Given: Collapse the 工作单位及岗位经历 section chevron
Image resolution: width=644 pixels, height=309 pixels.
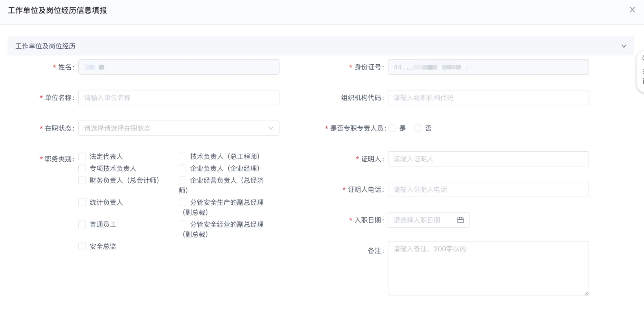Looking at the screenshot, I should pos(624,46).
